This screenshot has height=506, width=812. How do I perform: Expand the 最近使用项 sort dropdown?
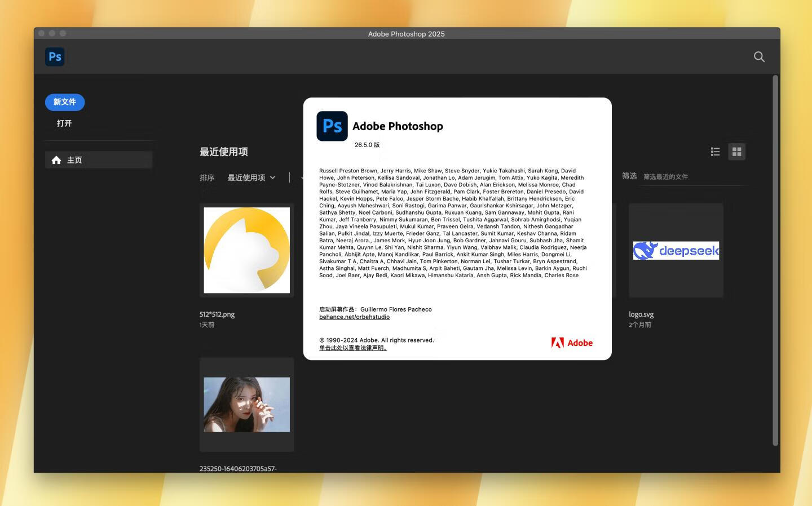click(251, 177)
